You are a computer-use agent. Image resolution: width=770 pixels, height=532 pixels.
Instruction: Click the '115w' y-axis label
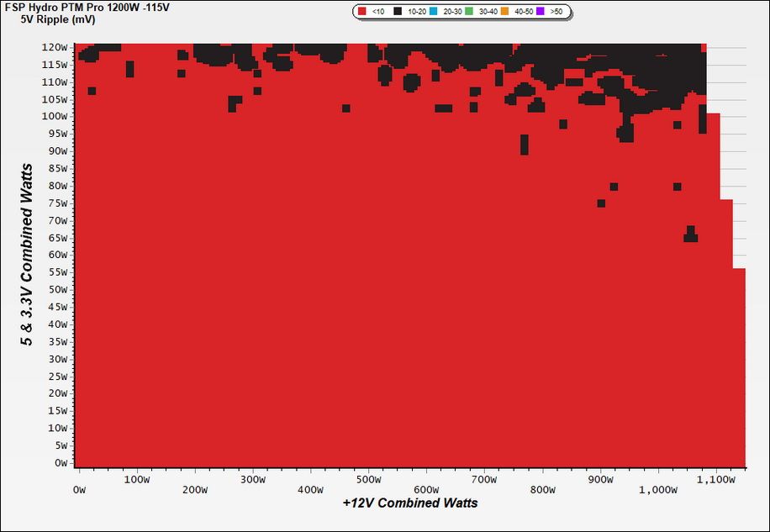coord(55,65)
